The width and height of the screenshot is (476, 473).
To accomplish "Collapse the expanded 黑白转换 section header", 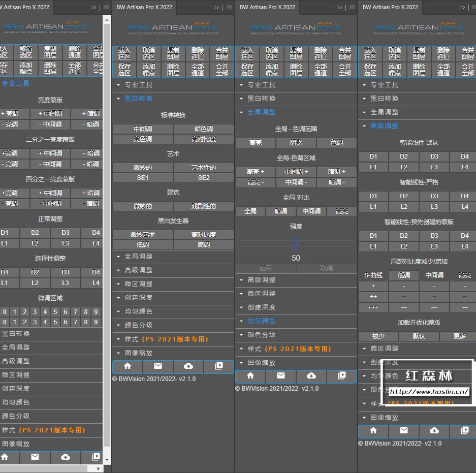I will coord(139,99).
